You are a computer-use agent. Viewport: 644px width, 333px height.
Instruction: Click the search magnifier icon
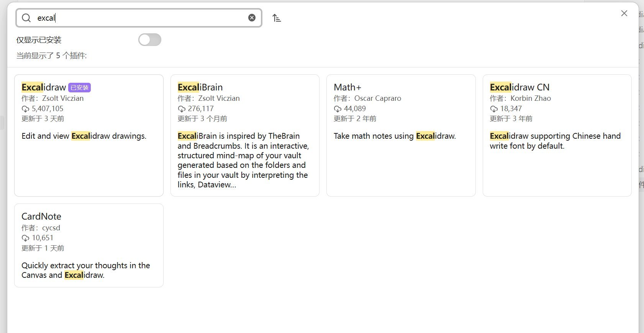pos(26,18)
